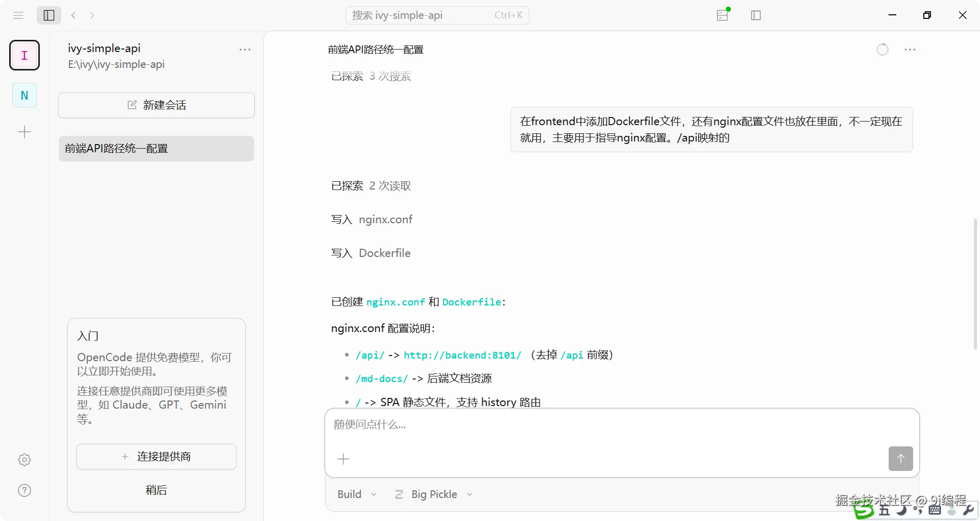Click the input method 五 mode icon
Screen dimensions: 980x521
tap(884, 510)
